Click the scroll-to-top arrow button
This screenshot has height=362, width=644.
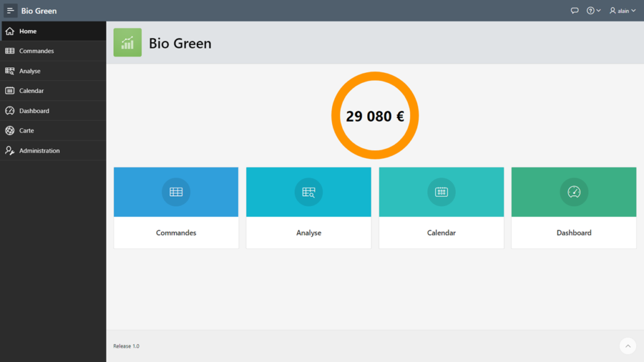[628, 346]
